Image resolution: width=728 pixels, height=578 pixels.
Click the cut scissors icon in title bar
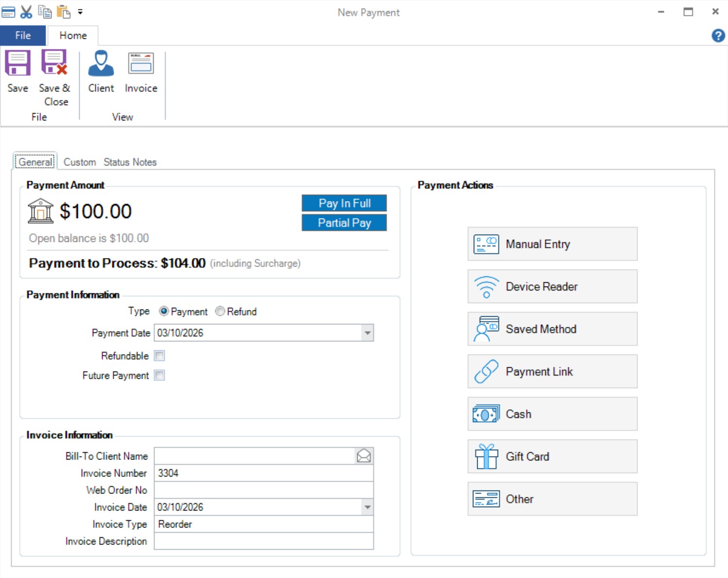point(26,12)
